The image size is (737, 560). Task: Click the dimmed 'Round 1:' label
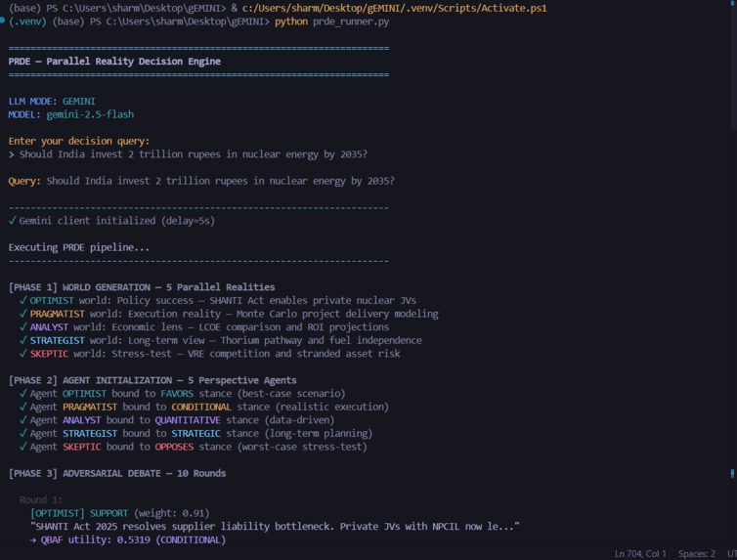pos(40,499)
